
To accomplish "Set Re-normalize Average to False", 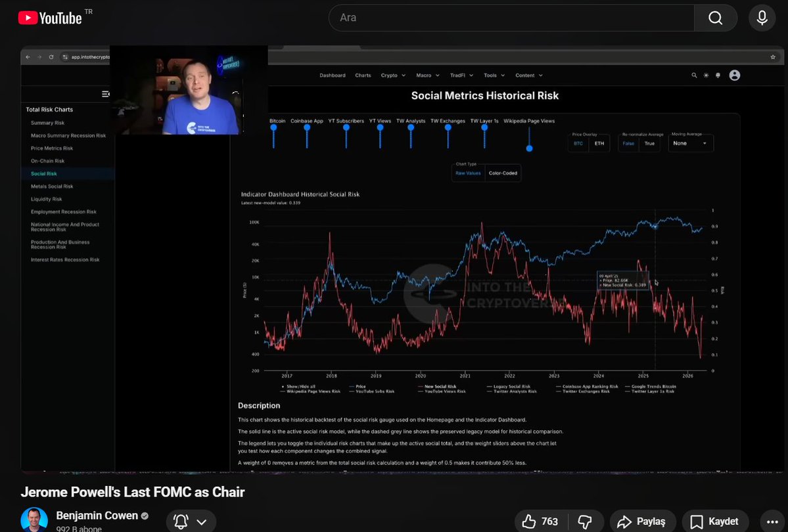I will tap(628, 144).
